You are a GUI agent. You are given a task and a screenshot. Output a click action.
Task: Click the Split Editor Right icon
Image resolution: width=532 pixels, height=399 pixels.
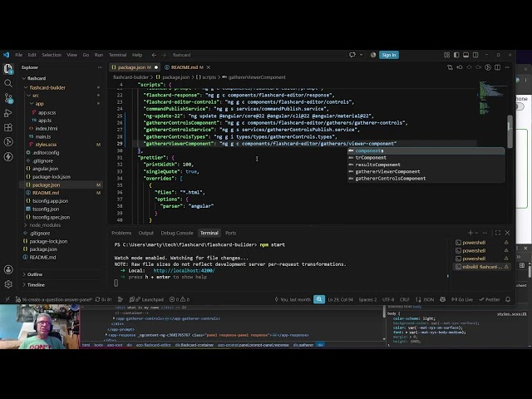coord(497,67)
